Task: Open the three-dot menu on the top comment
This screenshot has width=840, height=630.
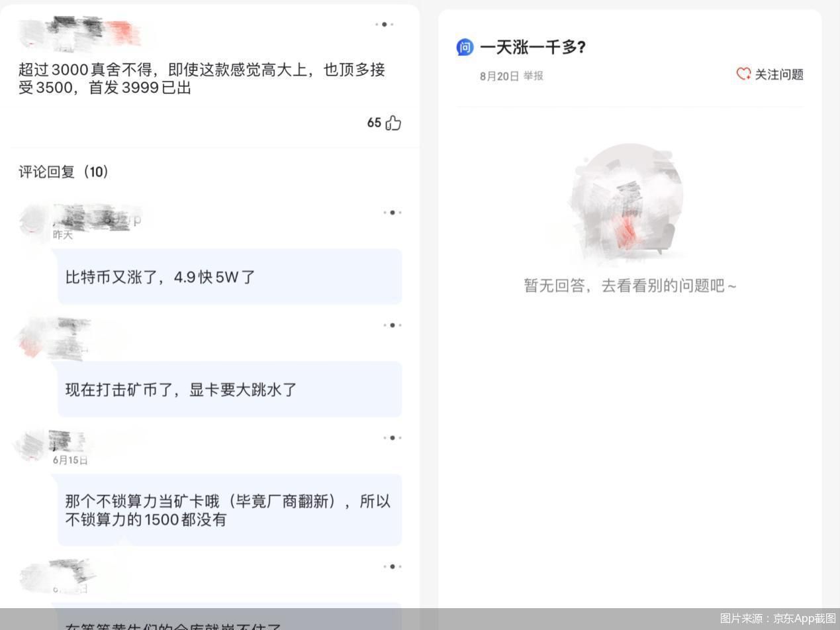Action: (x=387, y=25)
